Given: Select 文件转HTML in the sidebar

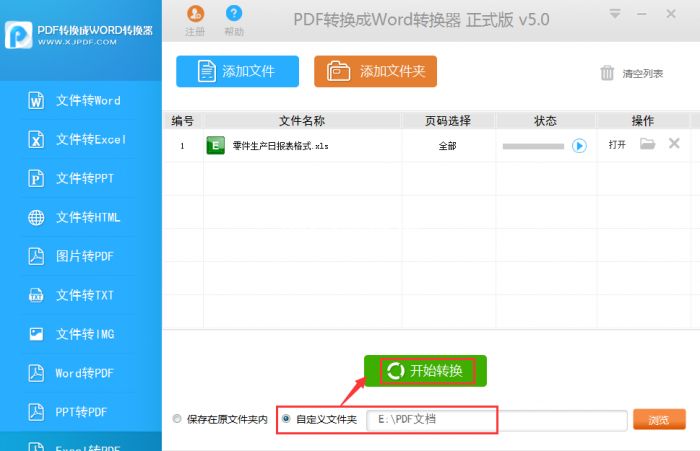Looking at the screenshot, I should coord(81,217).
